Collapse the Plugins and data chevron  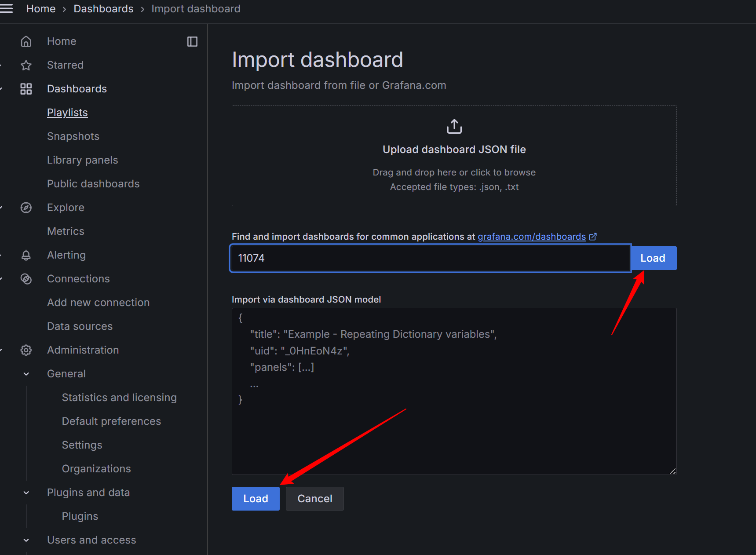pyautogui.click(x=26, y=493)
